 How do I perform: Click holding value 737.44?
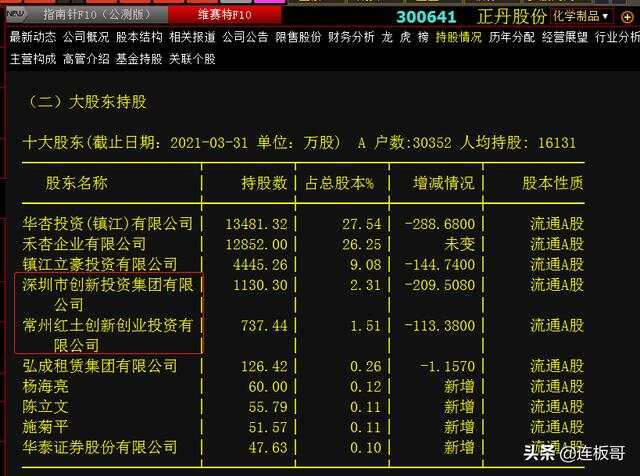tap(264, 326)
